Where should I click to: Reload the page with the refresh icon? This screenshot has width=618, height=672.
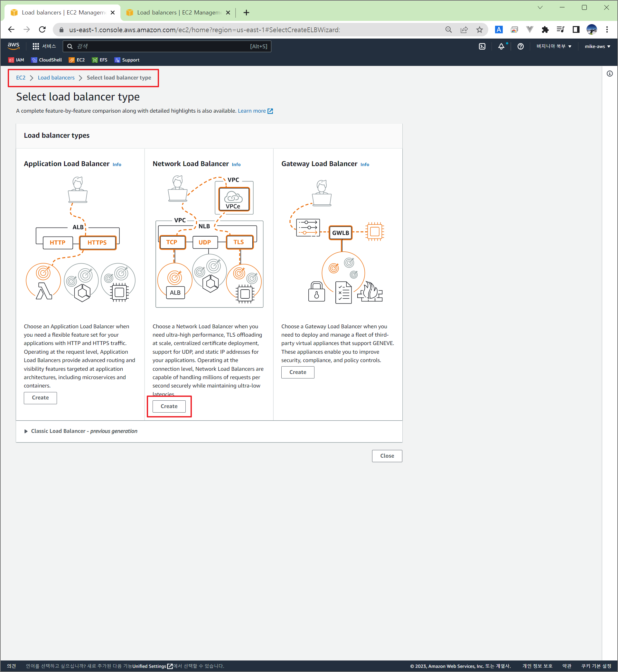tap(42, 30)
